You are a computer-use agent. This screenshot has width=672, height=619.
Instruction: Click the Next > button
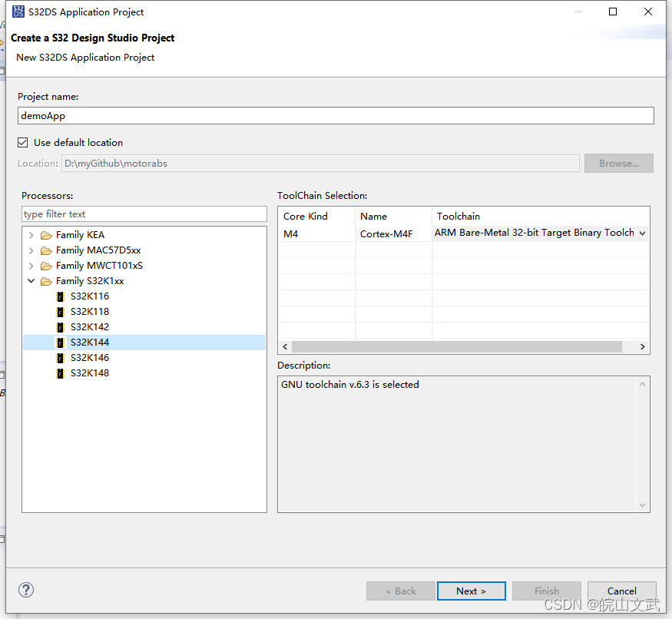[472, 591]
